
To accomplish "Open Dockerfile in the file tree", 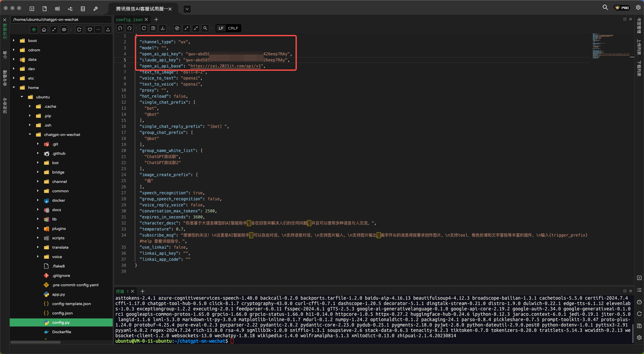I will pyautogui.click(x=62, y=332).
